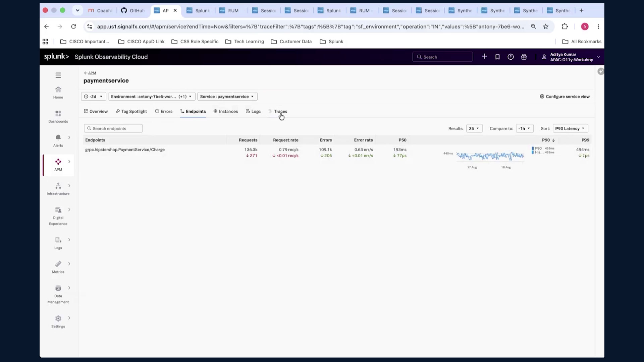Click the Search endpoints field

click(113, 128)
